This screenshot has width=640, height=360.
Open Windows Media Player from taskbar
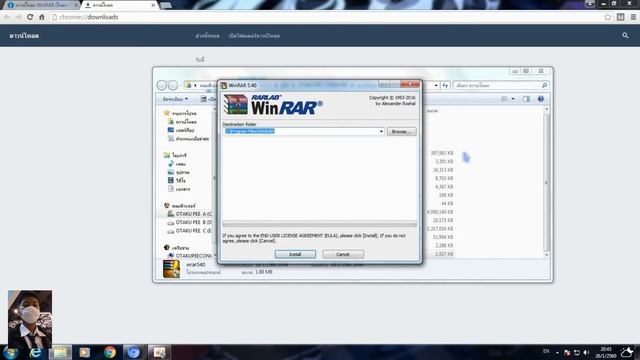[x=84, y=353]
